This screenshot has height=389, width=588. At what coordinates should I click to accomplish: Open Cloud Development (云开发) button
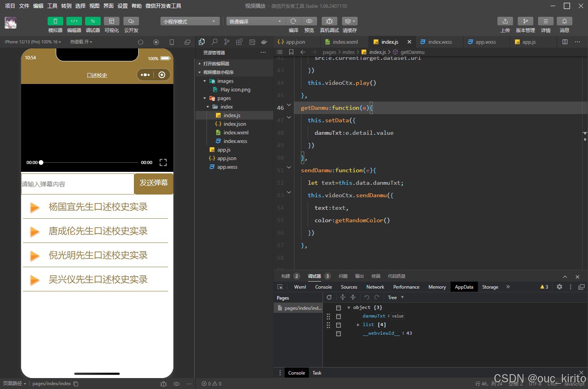(131, 21)
